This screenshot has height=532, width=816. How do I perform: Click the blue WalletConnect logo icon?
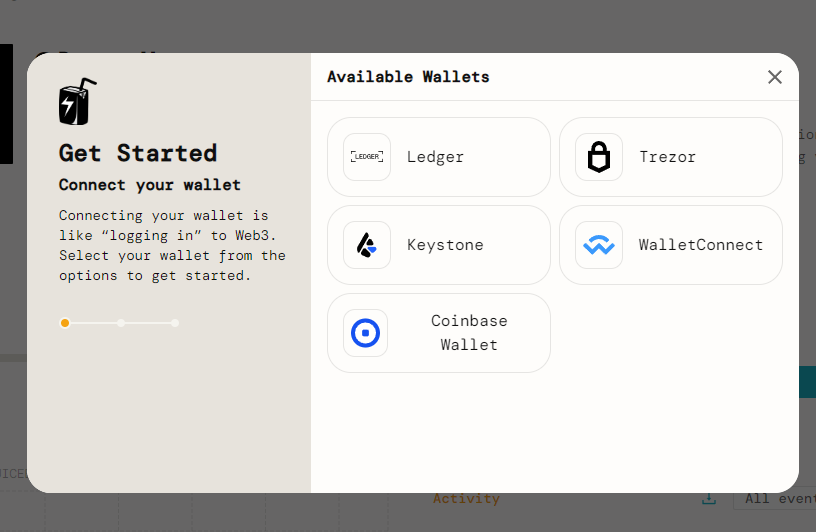598,245
